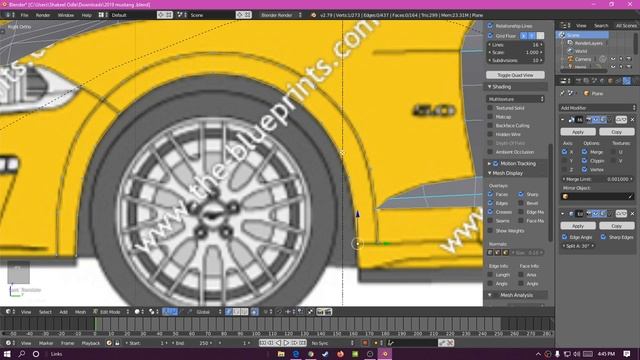Viewport: 640px width, 360px height.
Task: Copy the Mirror modifier
Action: tap(616, 132)
